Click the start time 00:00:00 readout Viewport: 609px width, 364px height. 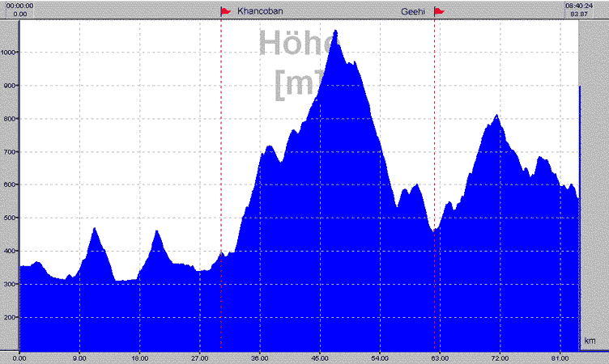[19, 5]
